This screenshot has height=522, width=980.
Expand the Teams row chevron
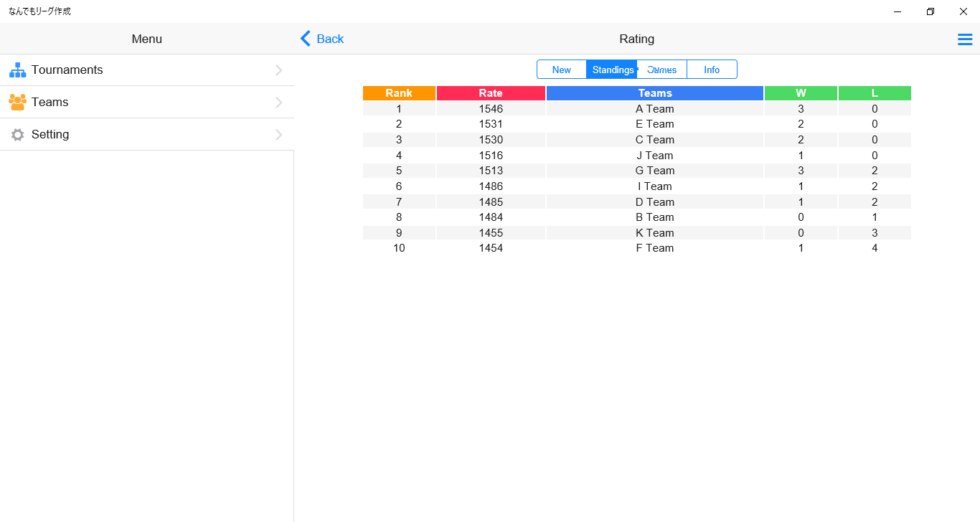[x=279, y=103]
